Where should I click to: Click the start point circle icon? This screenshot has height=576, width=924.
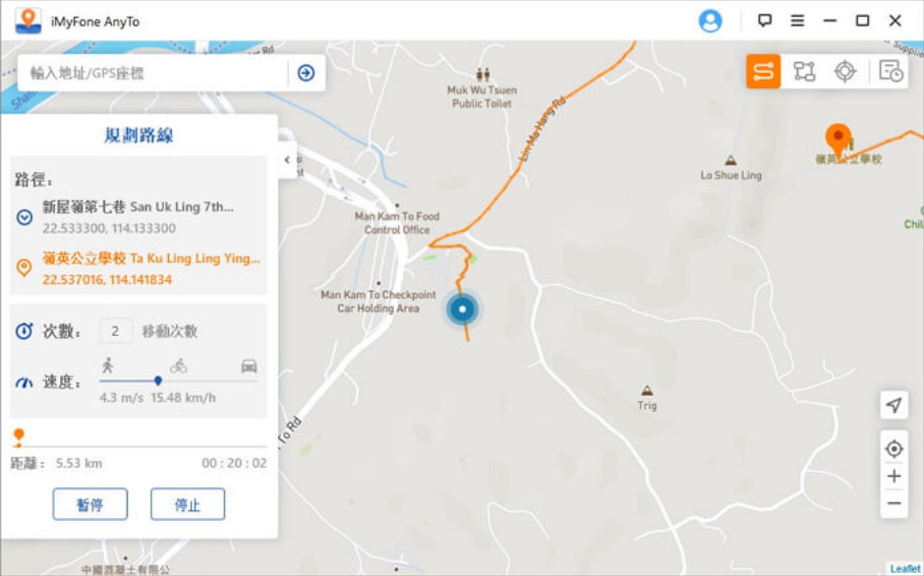point(25,217)
